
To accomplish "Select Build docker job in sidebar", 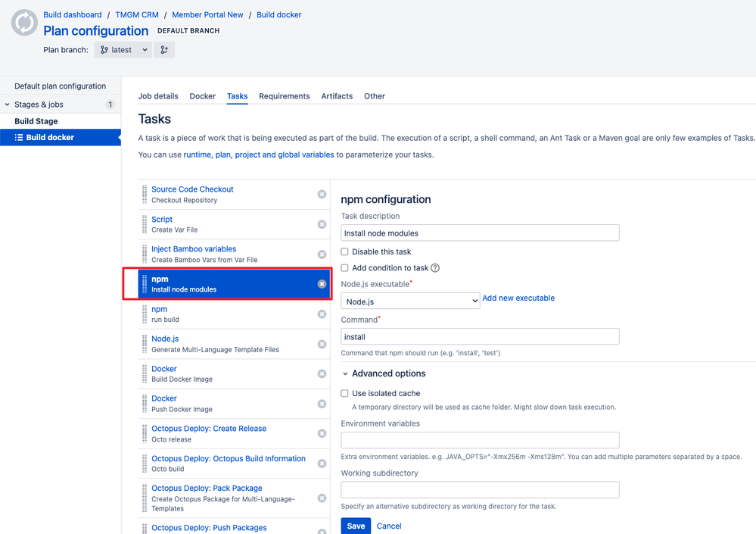I will pos(61,138).
